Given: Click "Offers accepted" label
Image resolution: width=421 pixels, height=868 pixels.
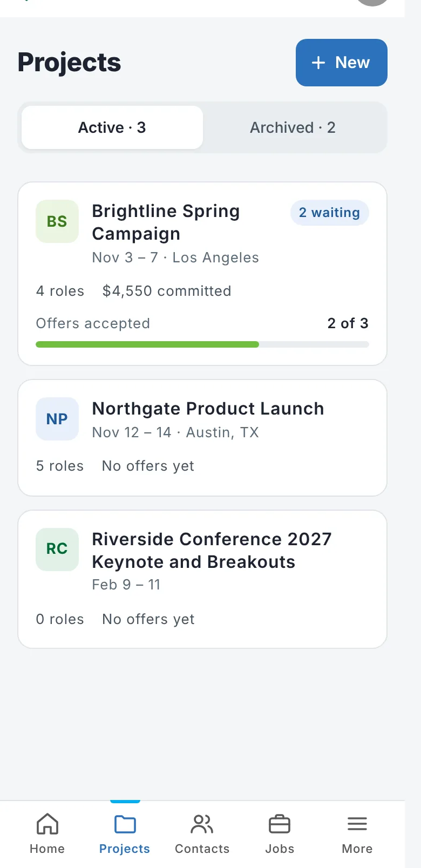Looking at the screenshot, I should [x=93, y=323].
